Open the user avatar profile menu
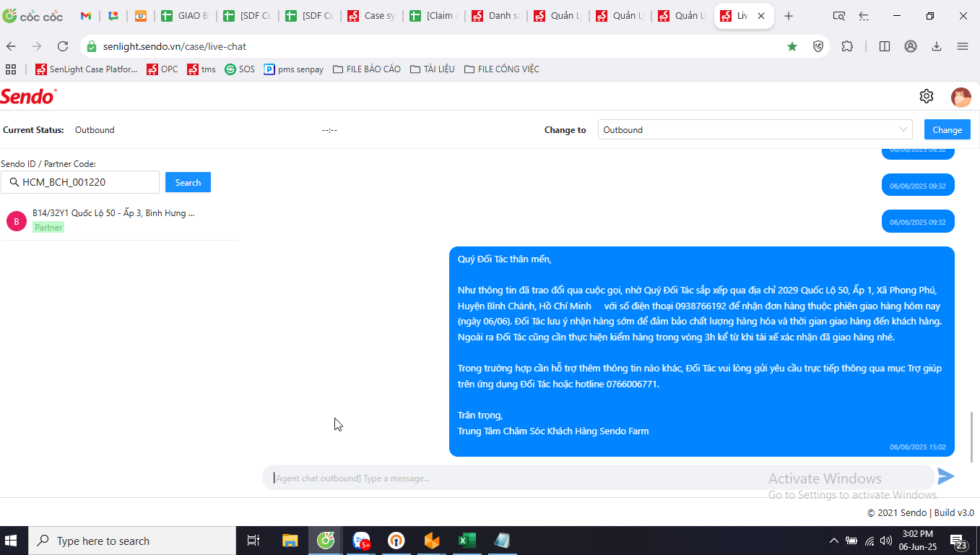980x555 pixels. 961,97
